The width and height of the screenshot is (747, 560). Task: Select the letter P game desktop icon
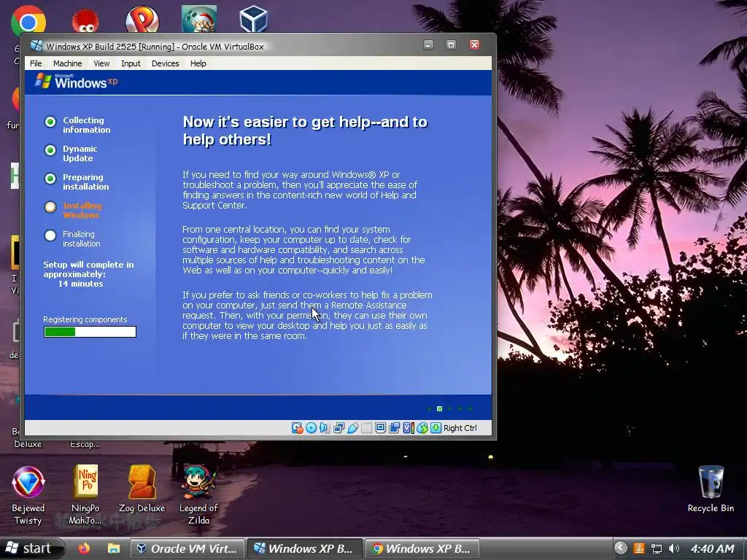coord(142,19)
